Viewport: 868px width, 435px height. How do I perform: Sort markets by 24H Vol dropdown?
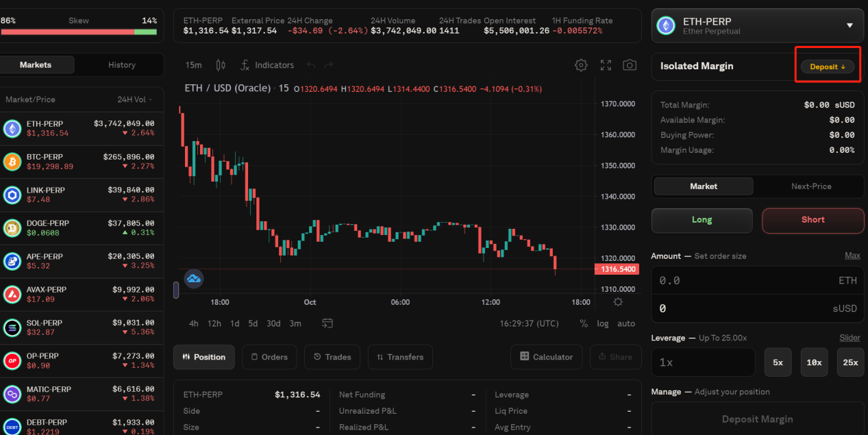134,99
